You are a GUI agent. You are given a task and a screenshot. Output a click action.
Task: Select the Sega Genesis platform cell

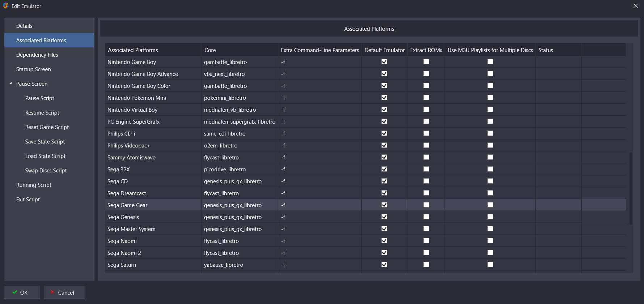pyautogui.click(x=153, y=217)
